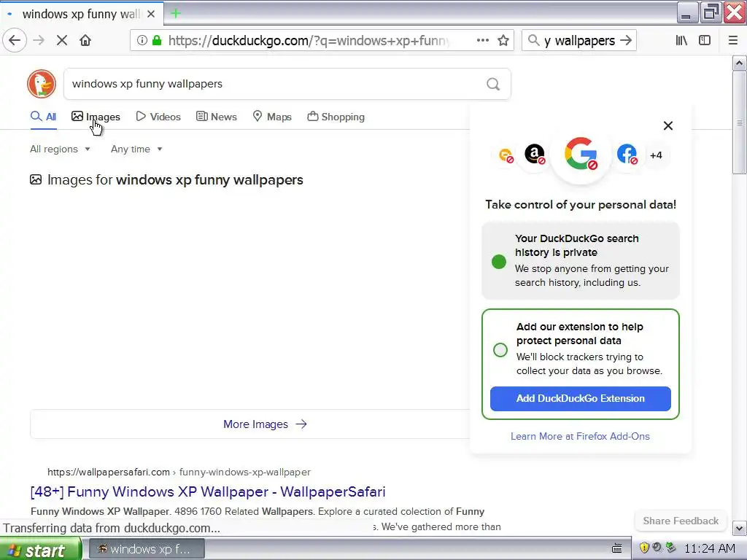Go back to the previous page
The image size is (747, 560).
[x=15, y=41]
